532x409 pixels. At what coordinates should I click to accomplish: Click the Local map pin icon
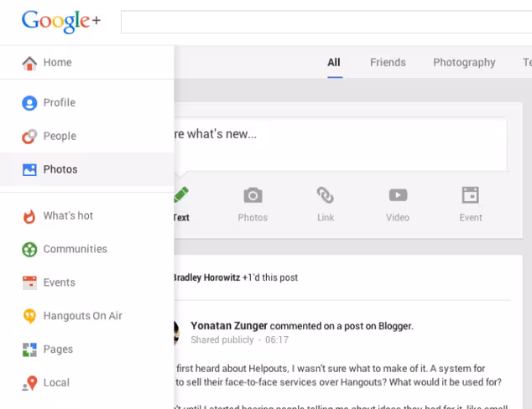tap(29, 383)
